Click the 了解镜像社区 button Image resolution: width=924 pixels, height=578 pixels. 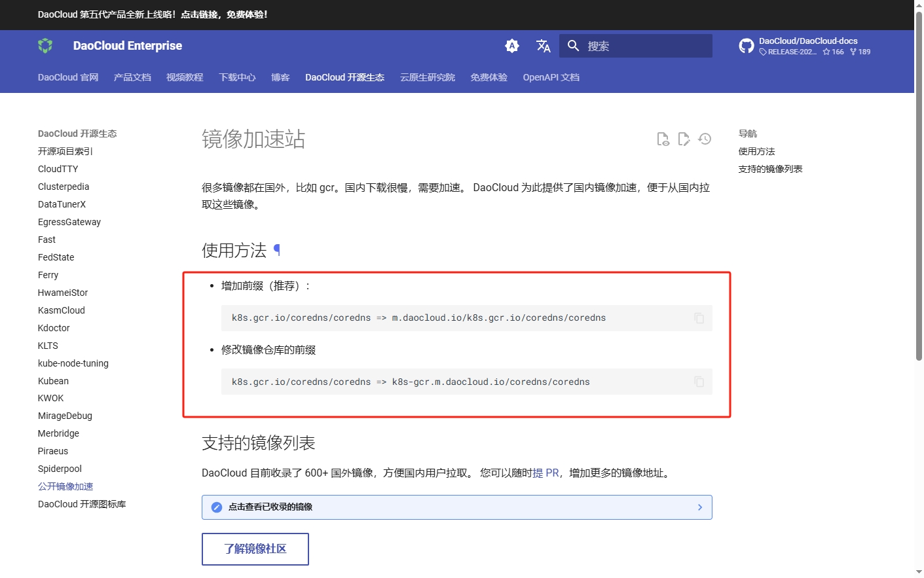[255, 549]
